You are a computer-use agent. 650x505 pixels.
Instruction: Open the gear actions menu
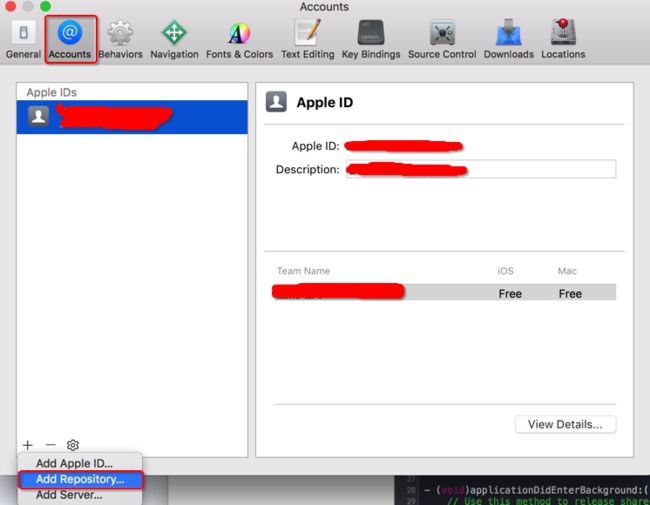(x=73, y=445)
